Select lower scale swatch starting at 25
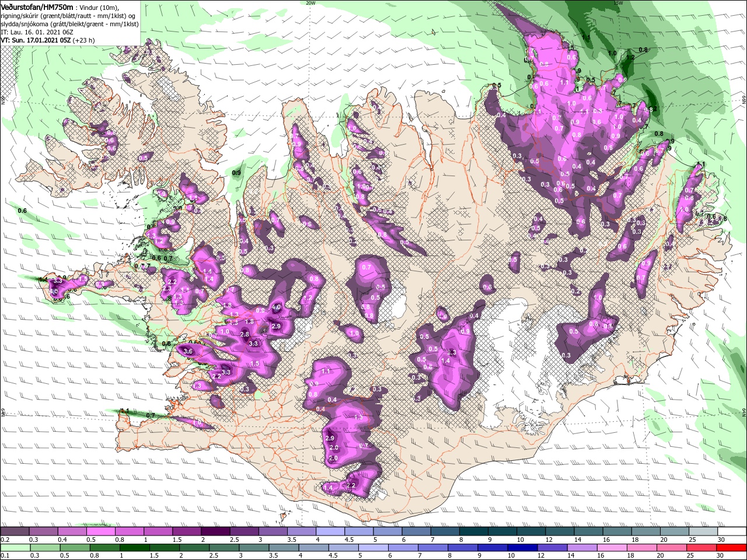 [x=701, y=548]
